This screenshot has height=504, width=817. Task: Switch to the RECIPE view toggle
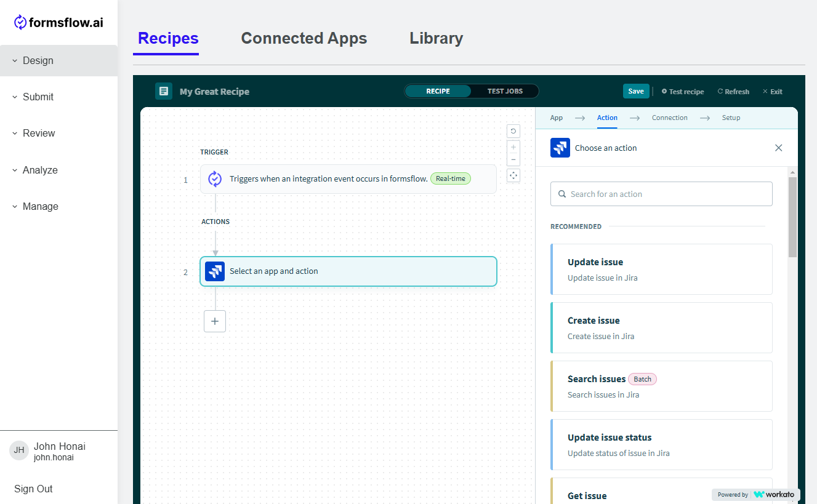tap(438, 91)
